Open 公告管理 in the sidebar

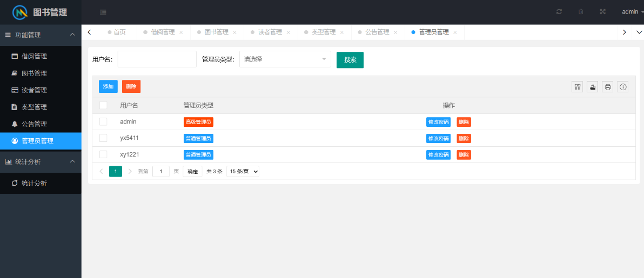[x=41, y=124]
